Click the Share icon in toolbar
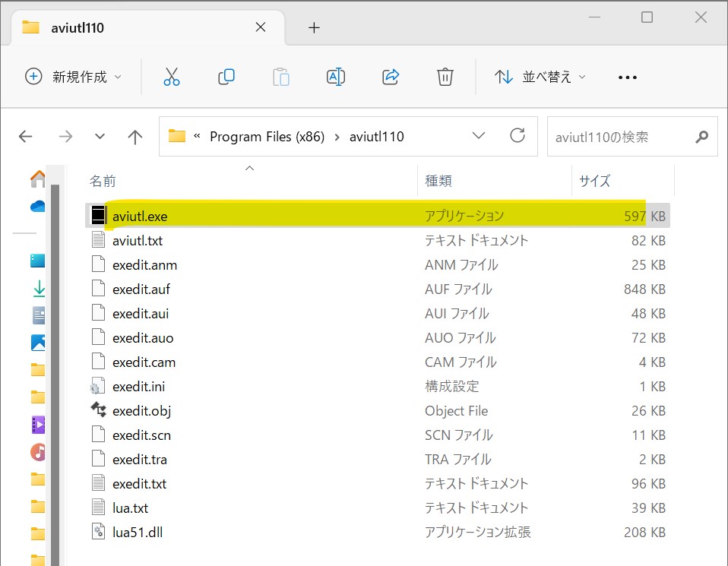 click(391, 77)
